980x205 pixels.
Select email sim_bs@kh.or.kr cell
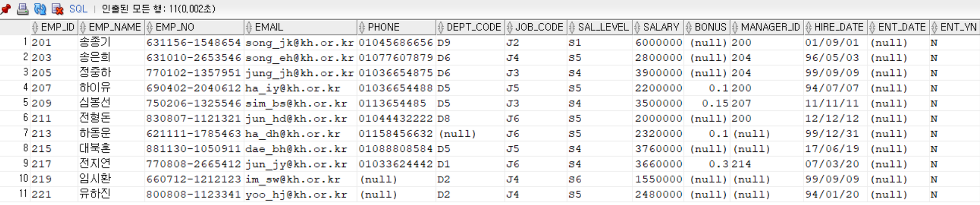tap(300, 103)
